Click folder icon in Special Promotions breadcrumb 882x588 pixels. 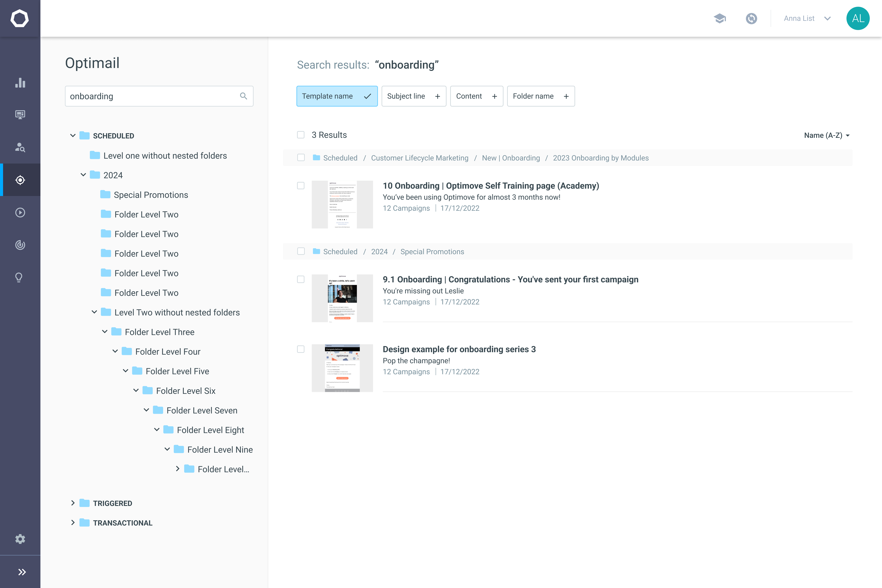point(317,251)
